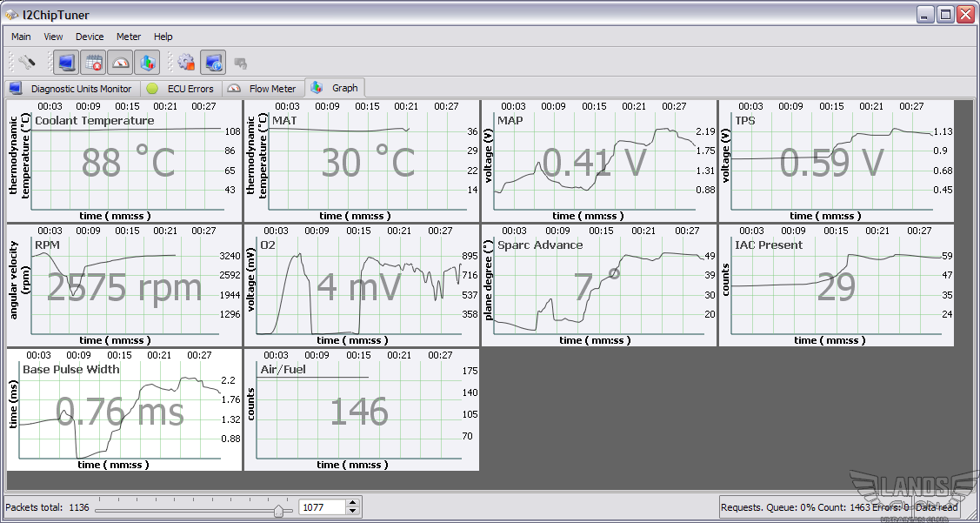Click the wrench tool icon in toolbar
This screenshot has width=980, height=523.
coord(27,63)
